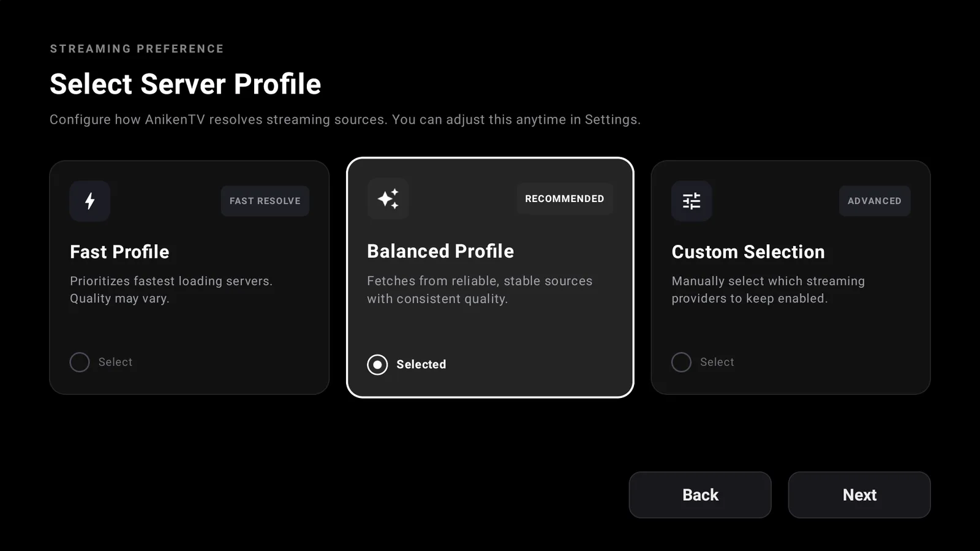The height and width of the screenshot is (551, 980).
Task: Choose the Custom Selection radio button
Action: coord(681,362)
